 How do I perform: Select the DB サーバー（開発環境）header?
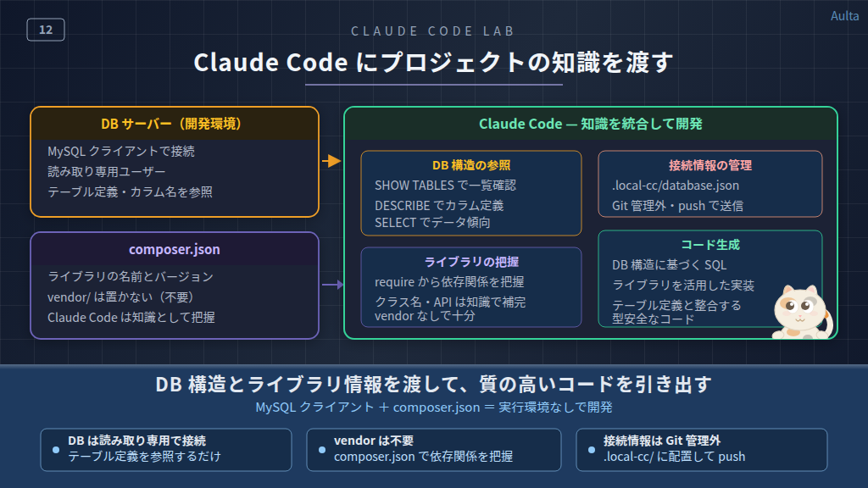pos(174,124)
